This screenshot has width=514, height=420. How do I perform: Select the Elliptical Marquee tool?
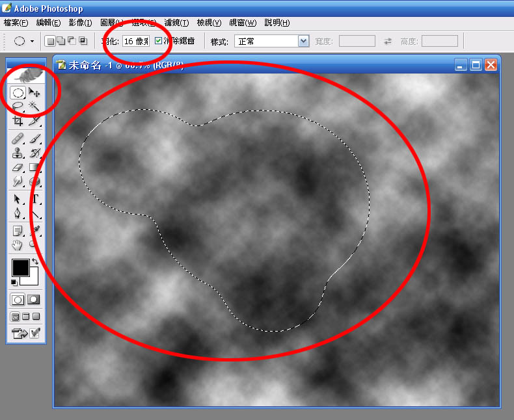point(18,93)
